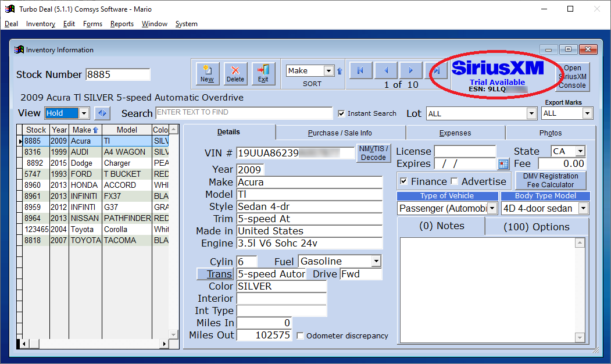This screenshot has height=364, width=611.
Task: Open the Edit menu
Action: 69,24
